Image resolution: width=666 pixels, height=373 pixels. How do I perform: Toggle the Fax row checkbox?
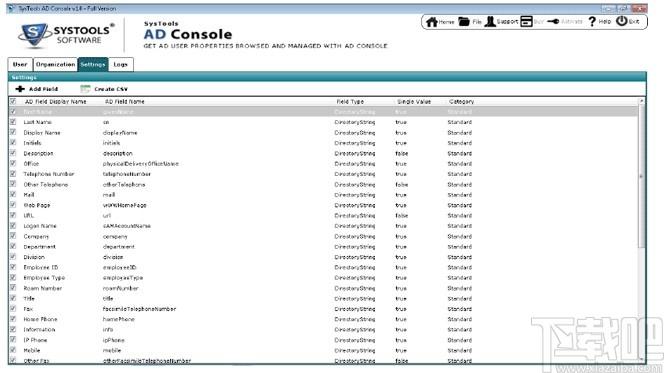(x=13, y=309)
